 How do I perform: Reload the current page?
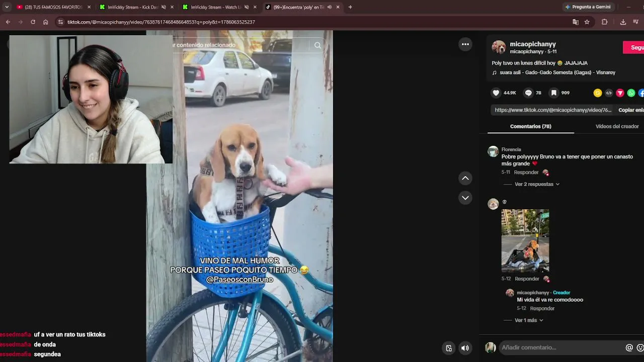click(x=33, y=22)
